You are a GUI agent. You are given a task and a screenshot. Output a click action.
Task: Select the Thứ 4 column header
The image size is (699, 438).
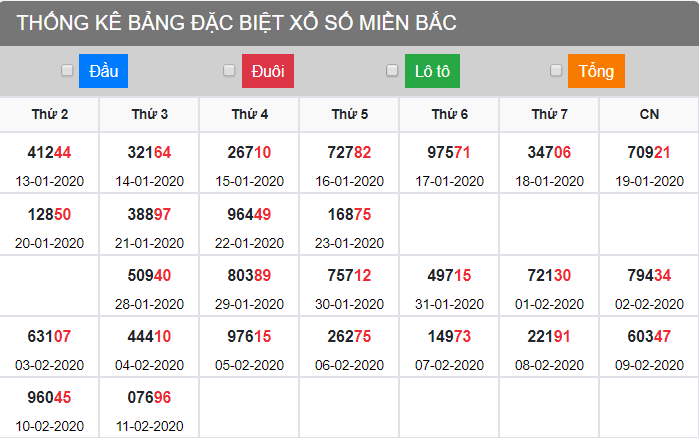point(249,114)
